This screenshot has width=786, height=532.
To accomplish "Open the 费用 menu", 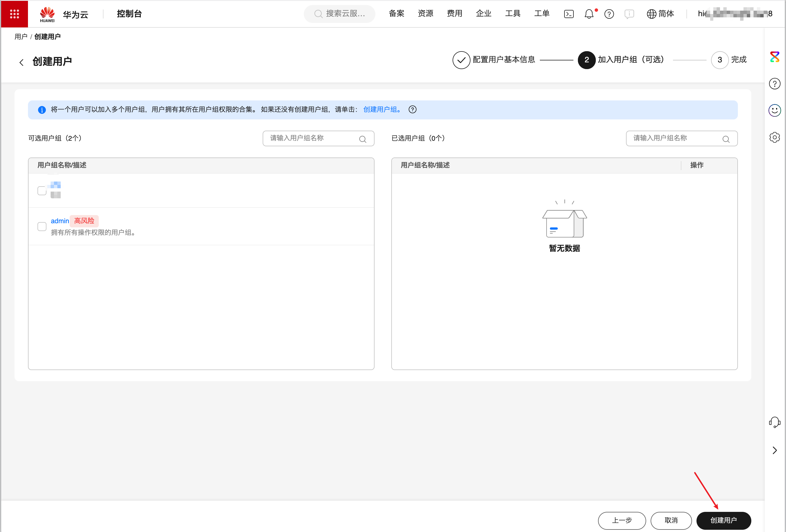I will point(454,13).
